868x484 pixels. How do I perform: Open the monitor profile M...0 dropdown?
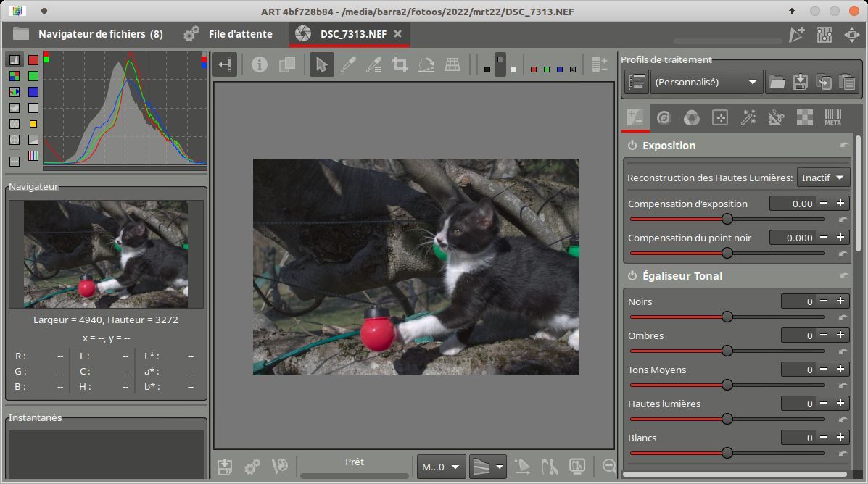pos(441,467)
